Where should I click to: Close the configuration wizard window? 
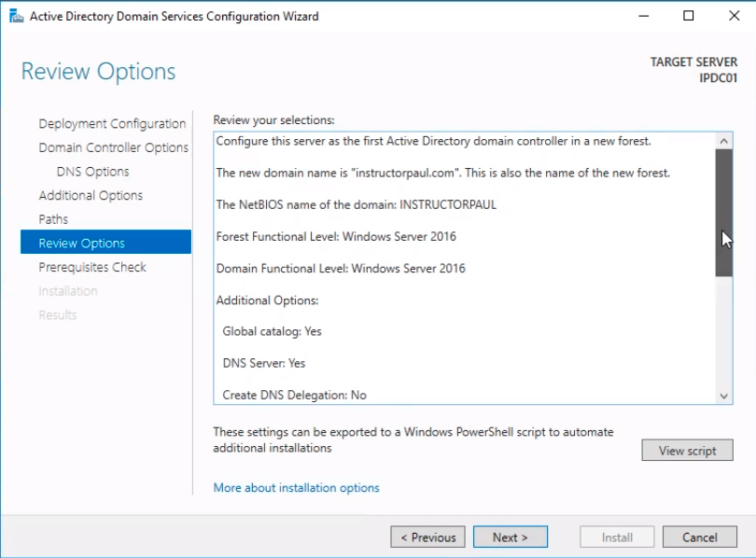pyautogui.click(x=734, y=16)
